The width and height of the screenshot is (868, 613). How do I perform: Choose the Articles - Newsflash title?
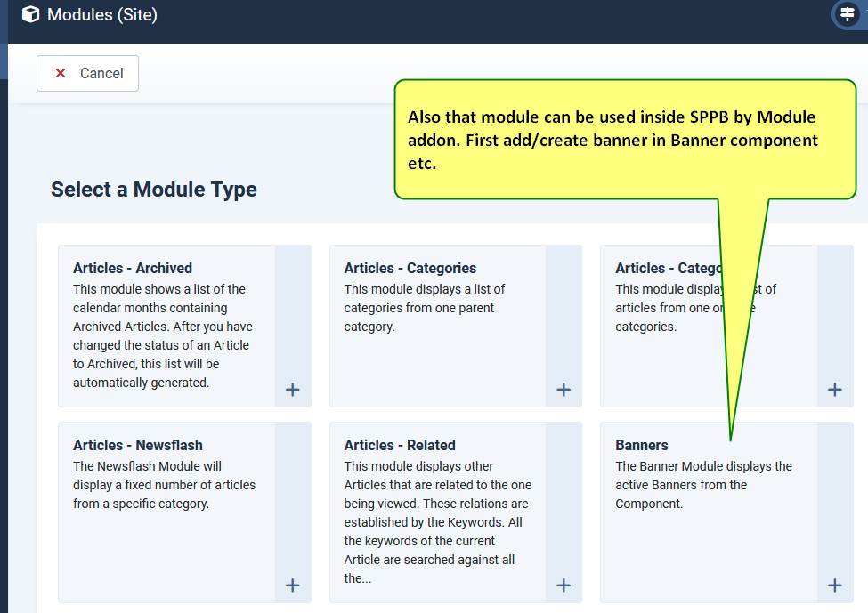point(137,445)
